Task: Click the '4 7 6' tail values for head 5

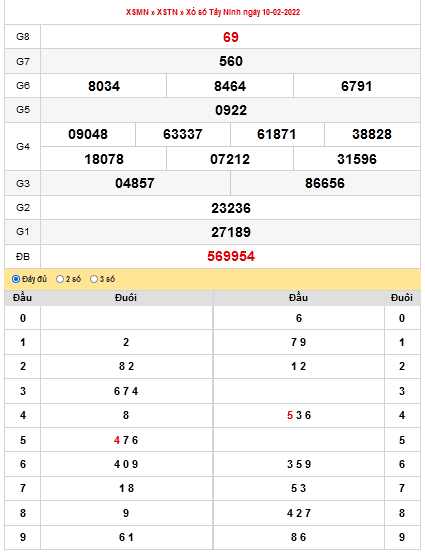Action: 126,440
